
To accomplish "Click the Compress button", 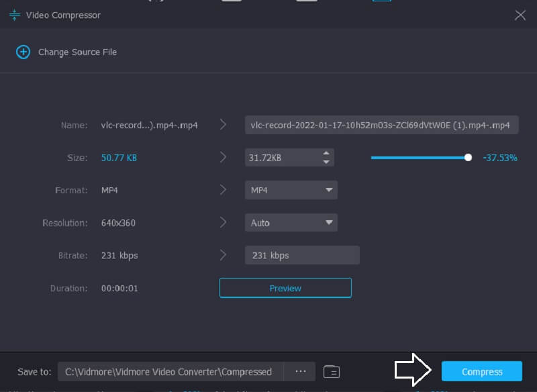I will click(x=482, y=371).
